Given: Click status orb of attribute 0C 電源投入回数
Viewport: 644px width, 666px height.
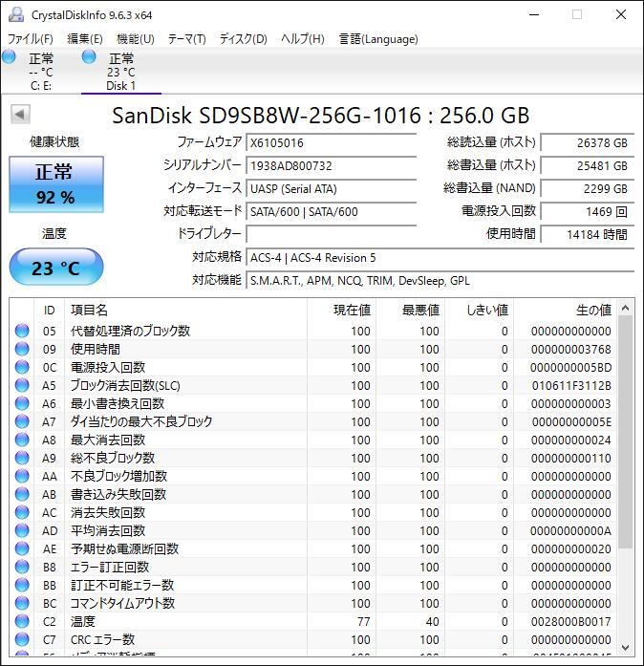Looking at the screenshot, I should point(22,367).
